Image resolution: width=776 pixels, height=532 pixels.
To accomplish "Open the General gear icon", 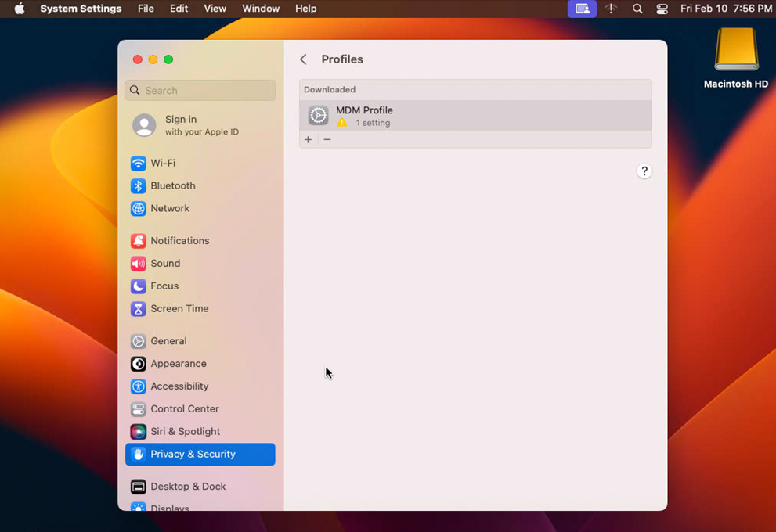I will [x=138, y=341].
